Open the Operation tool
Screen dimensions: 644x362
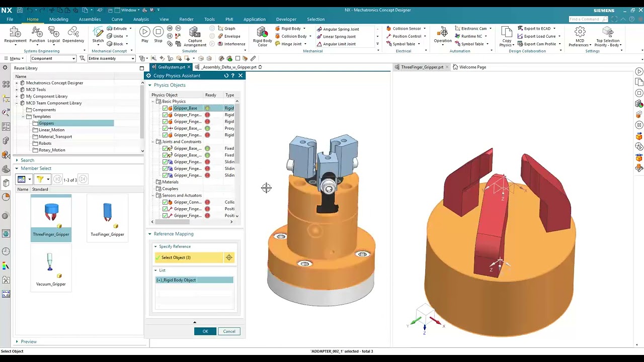tap(443, 35)
